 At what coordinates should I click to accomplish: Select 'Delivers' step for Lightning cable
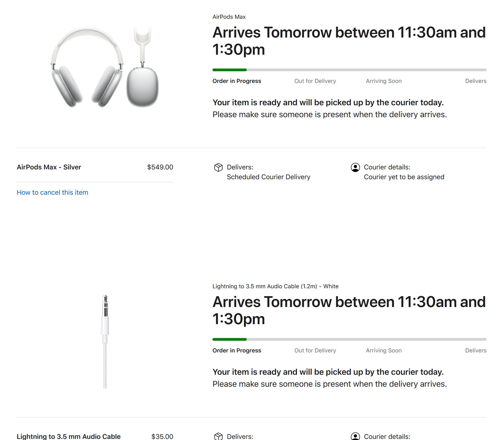click(x=475, y=351)
